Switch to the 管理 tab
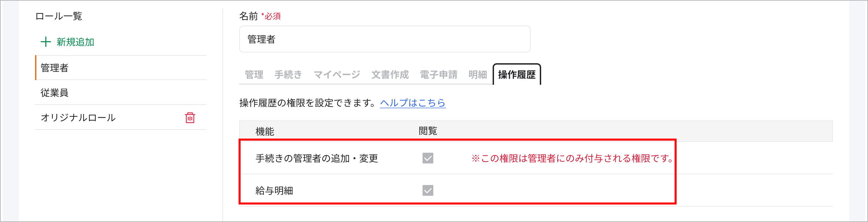 [x=254, y=75]
